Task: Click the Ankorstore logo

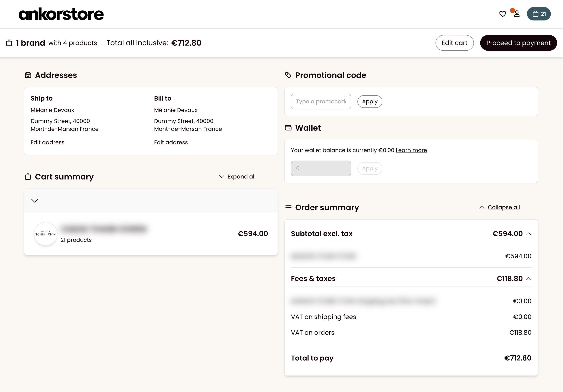Action: point(61,14)
